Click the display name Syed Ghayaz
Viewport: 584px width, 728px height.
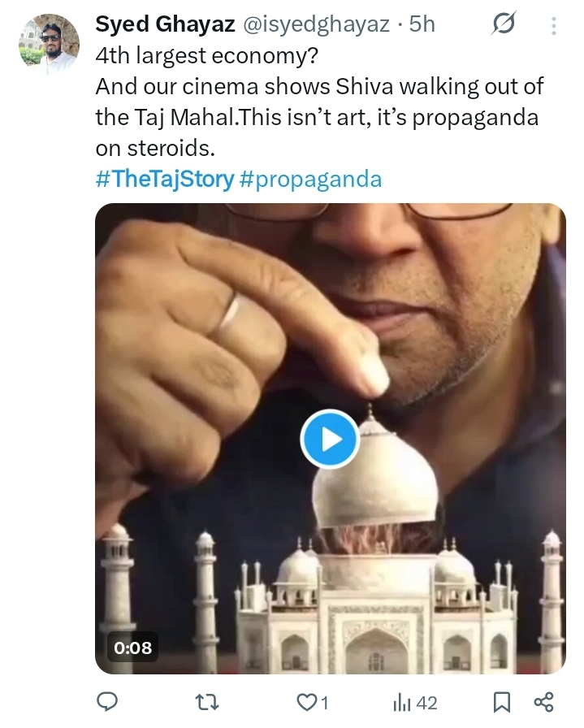click(x=162, y=24)
